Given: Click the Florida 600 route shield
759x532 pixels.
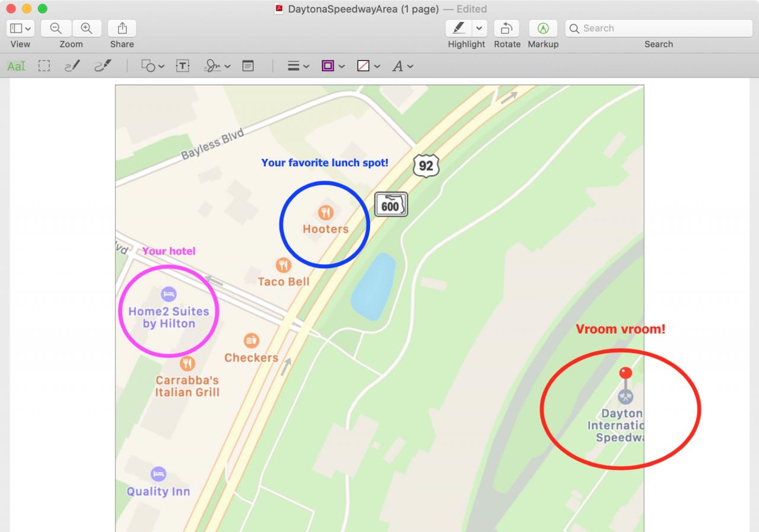Looking at the screenshot, I should pyautogui.click(x=391, y=205).
